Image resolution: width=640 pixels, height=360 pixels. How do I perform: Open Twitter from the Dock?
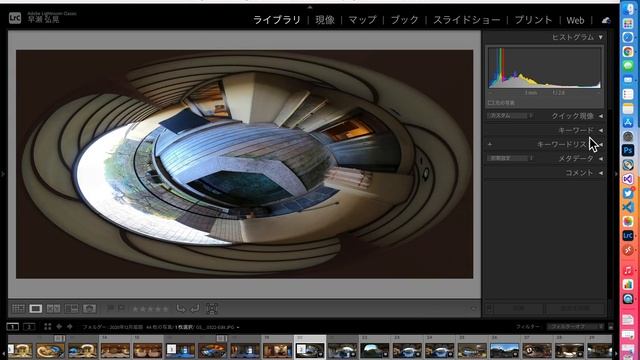[628, 193]
